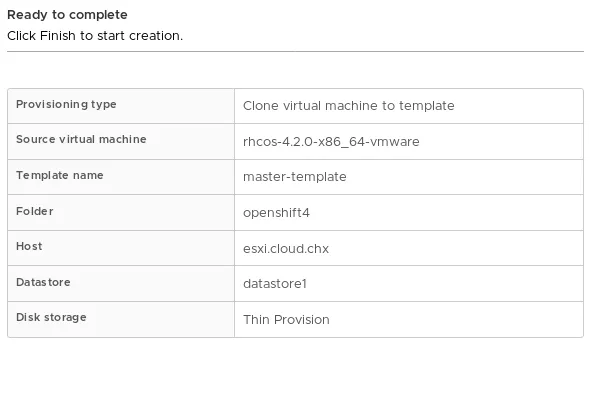
Task: Click the 'esxi.cloud.chx' host value
Action: pyautogui.click(x=285, y=248)
